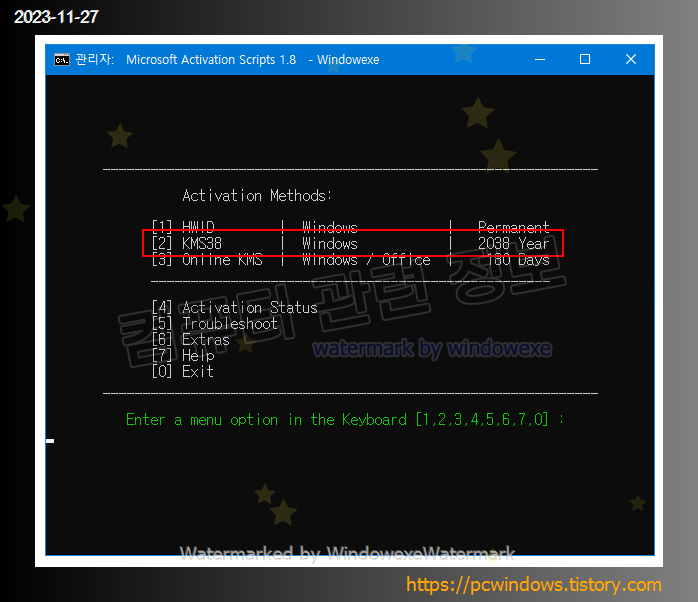Select the '[3] Online KMS' menu line
The width and height of the screenshot is (698, 602).
[350, 260]
